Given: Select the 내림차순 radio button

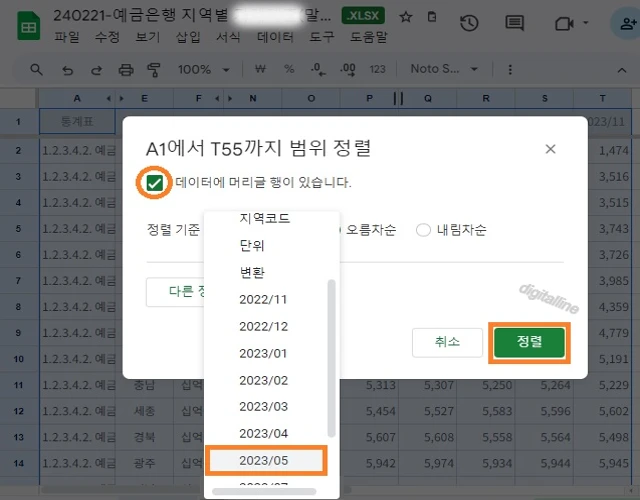Looking at the screenshot, I should 423,230.
